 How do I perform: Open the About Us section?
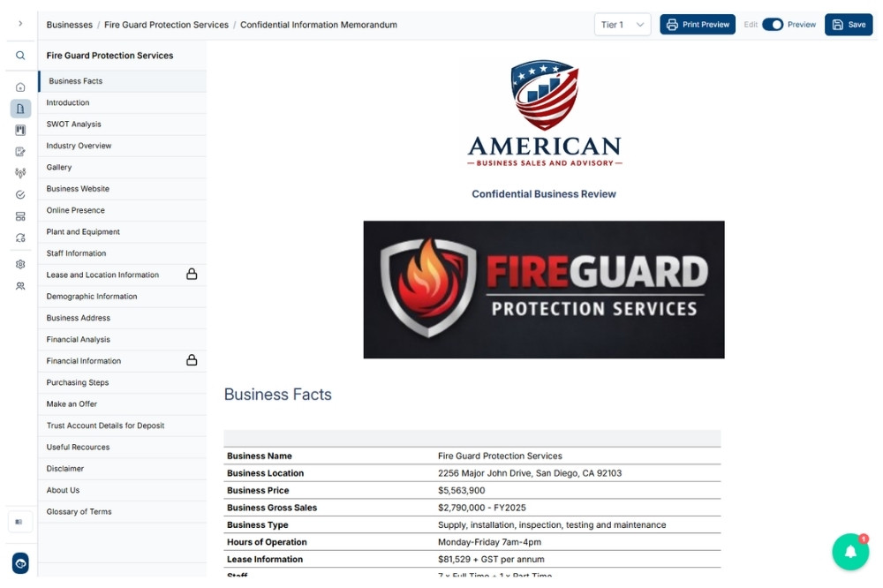tap(122, 490)
